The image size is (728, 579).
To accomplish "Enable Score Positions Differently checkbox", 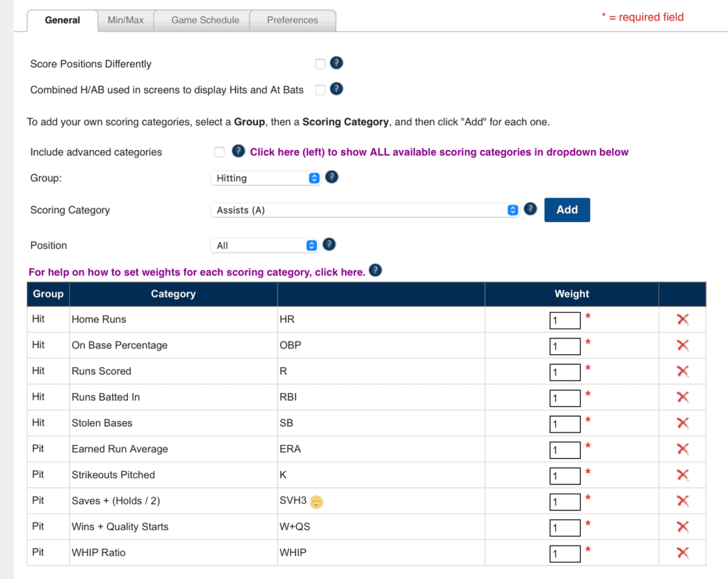I will pos(320,64).
